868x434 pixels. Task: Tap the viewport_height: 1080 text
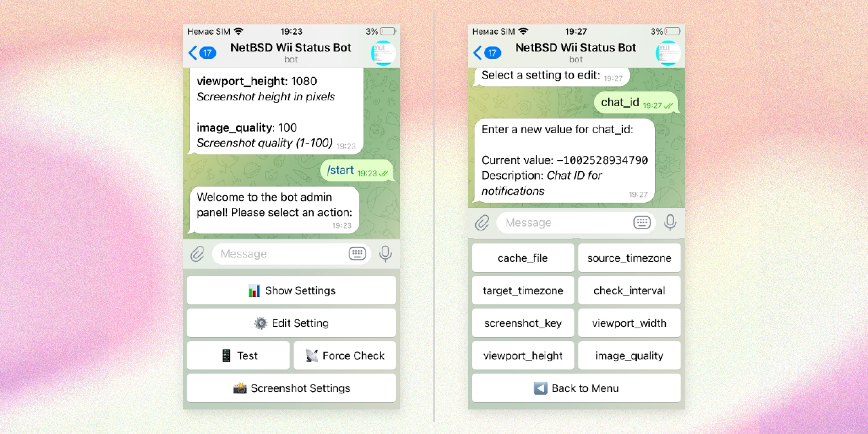pyautogui.click(x=257, y=81)
